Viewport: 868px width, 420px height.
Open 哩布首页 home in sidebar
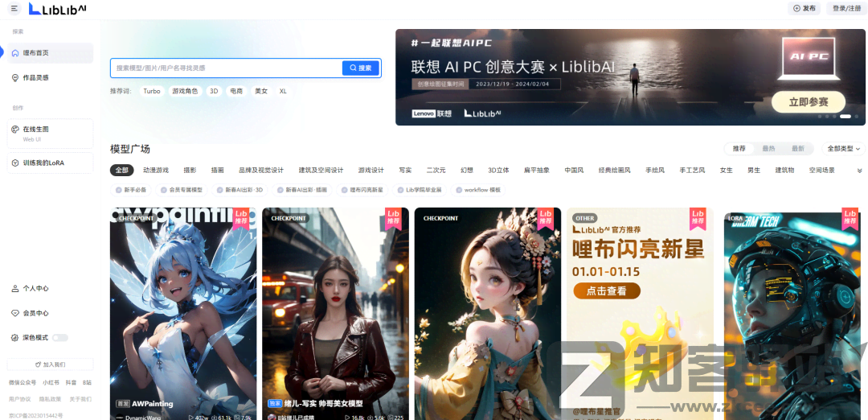[x=50, y=53]
